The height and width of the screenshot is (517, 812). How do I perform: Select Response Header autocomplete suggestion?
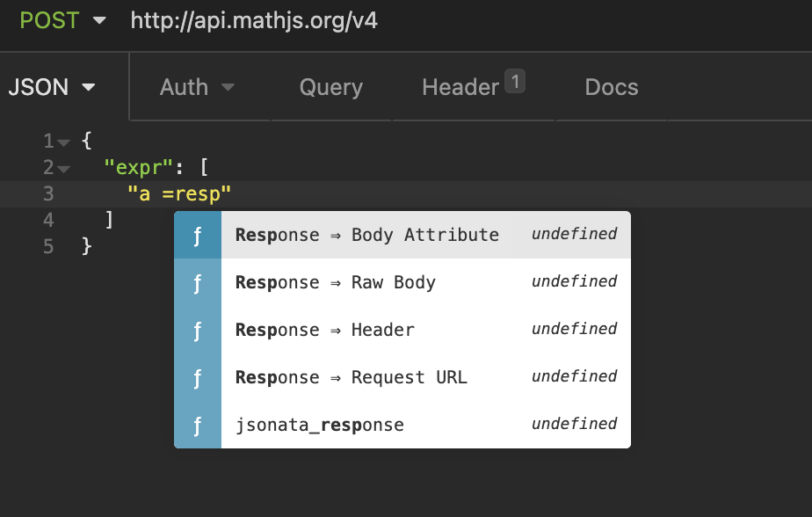pyautogui.click(x=402, y=330)
